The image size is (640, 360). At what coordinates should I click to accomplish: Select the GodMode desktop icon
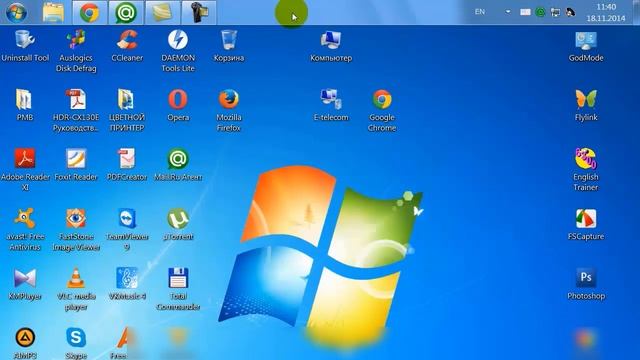coord(586,46)
